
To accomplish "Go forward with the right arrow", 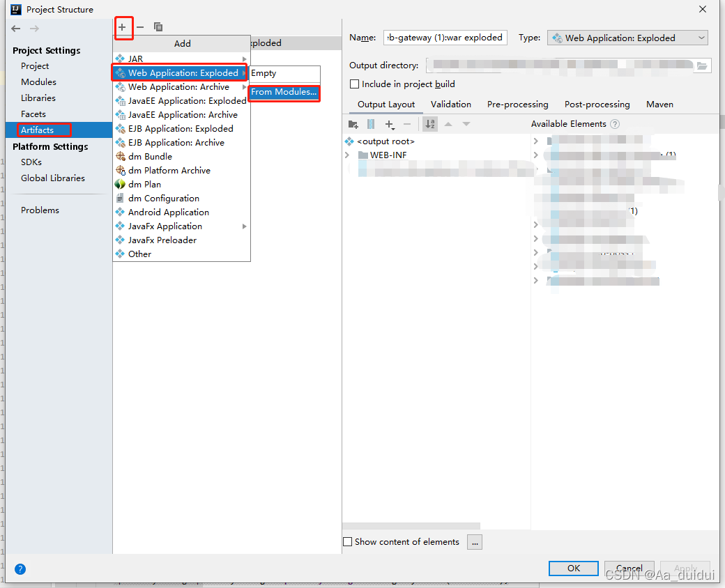I will tap(35, 29).
